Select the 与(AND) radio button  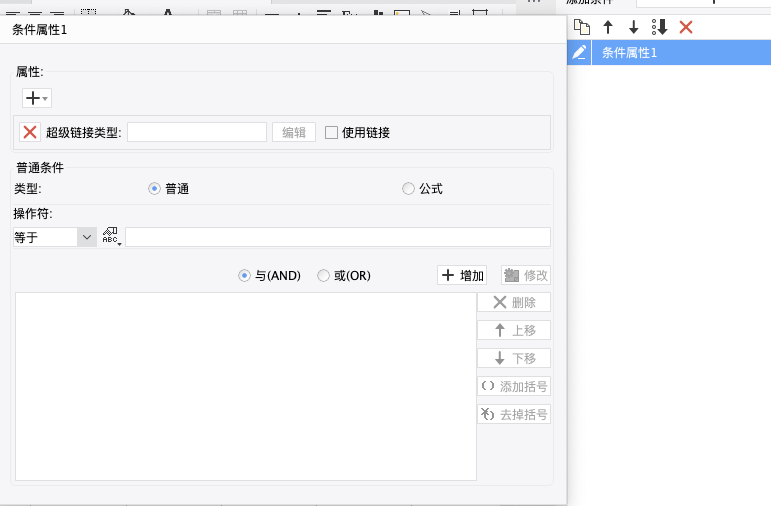pos(244,275)
